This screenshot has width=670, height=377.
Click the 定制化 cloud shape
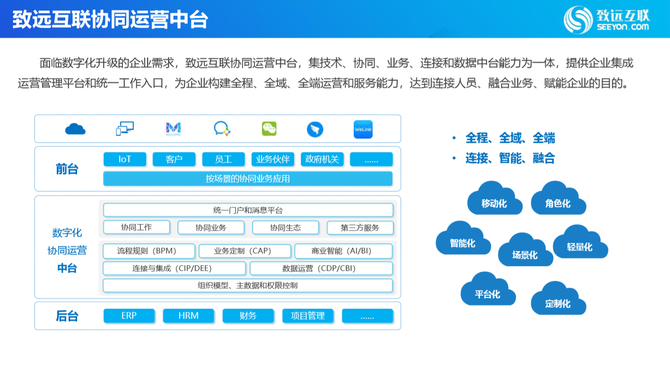(x=558, y=298)
